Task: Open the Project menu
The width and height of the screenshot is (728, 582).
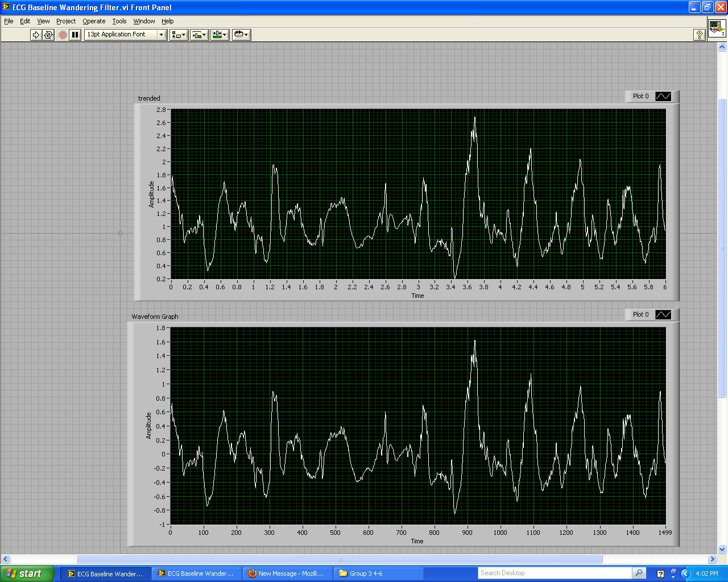Action: tap(66, 21)
